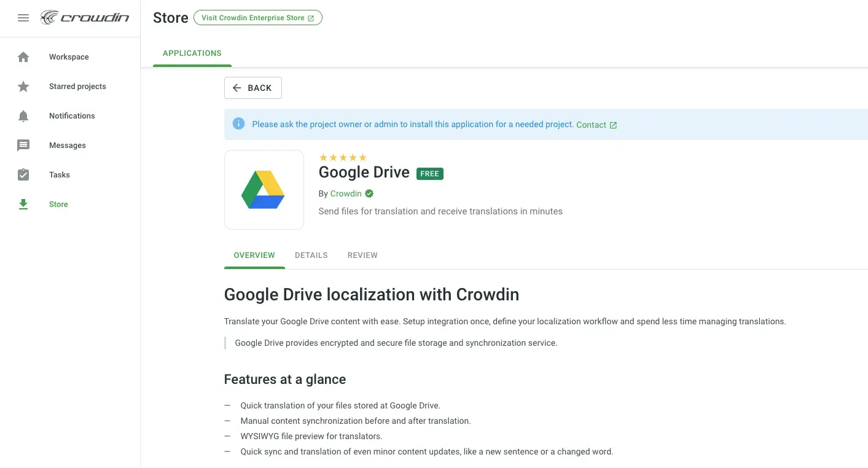868x468 pixels.
Task: Select the APPLICATIONS tab
Action: [192, 53]
